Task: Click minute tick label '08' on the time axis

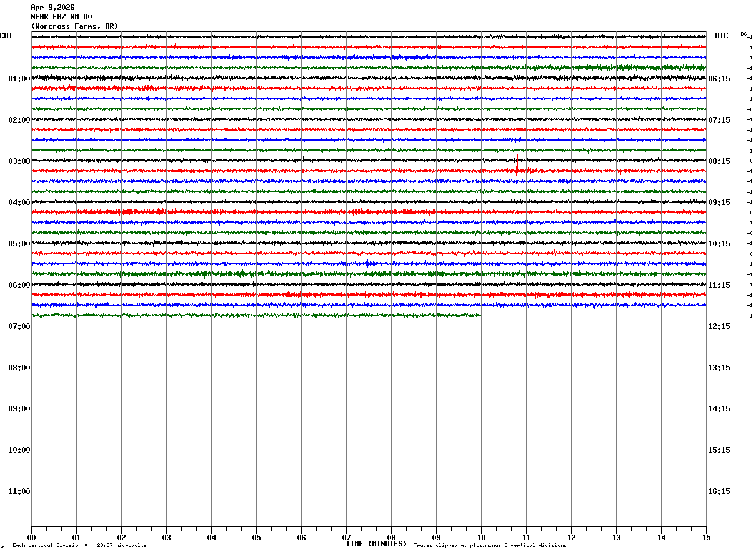Action: coord(391,537)
